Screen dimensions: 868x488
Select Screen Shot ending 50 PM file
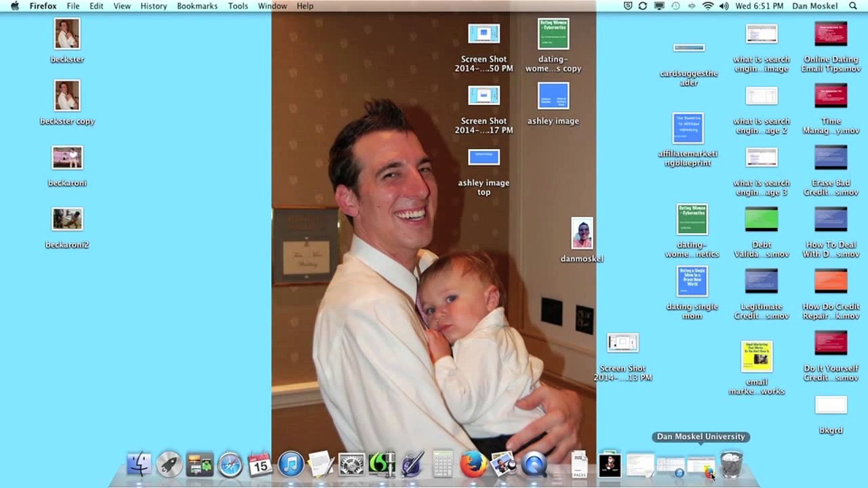[484, 34]
